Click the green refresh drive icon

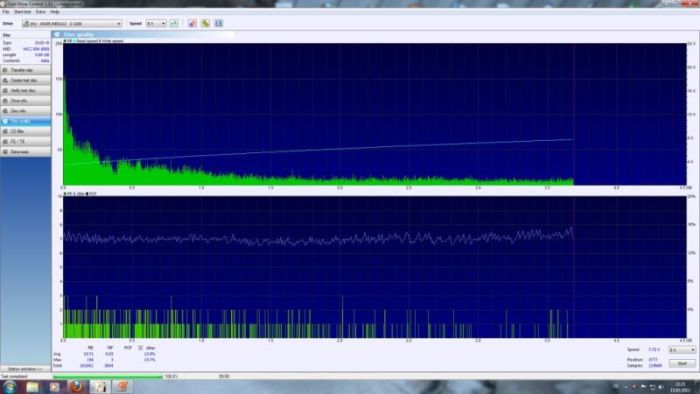pos(174,23)
